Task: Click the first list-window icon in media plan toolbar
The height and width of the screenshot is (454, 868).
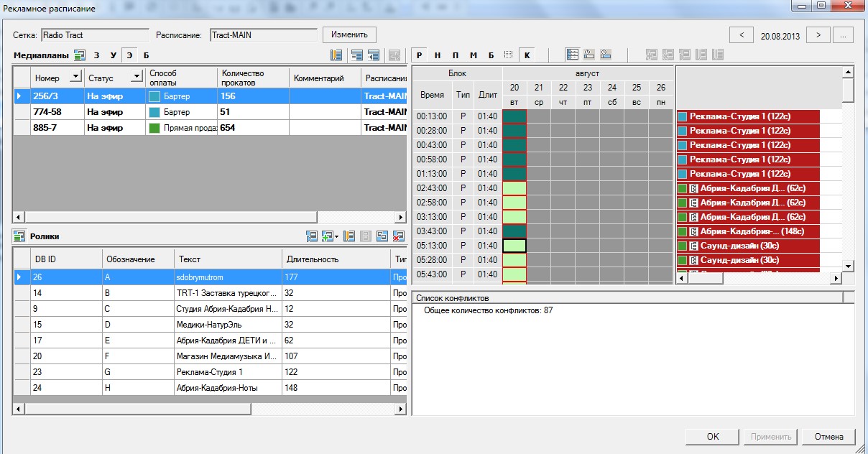Action: (x=357, y=55)
